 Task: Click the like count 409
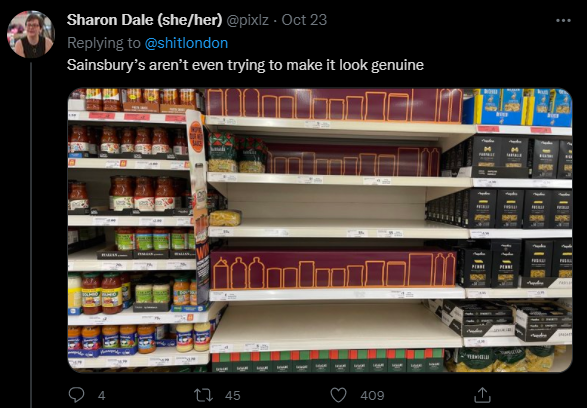pyautogui.click(x=372, y=396)
